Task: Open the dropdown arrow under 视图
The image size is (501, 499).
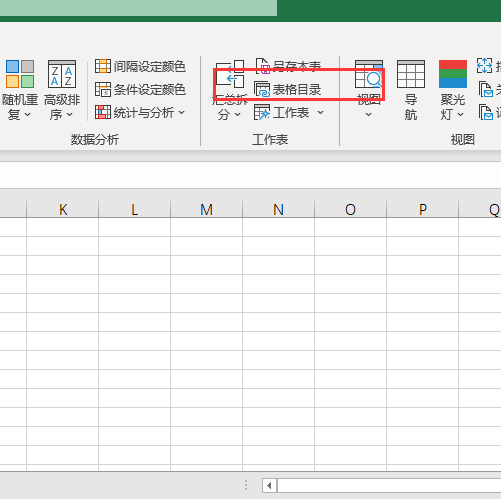Action: coord(368,115)
